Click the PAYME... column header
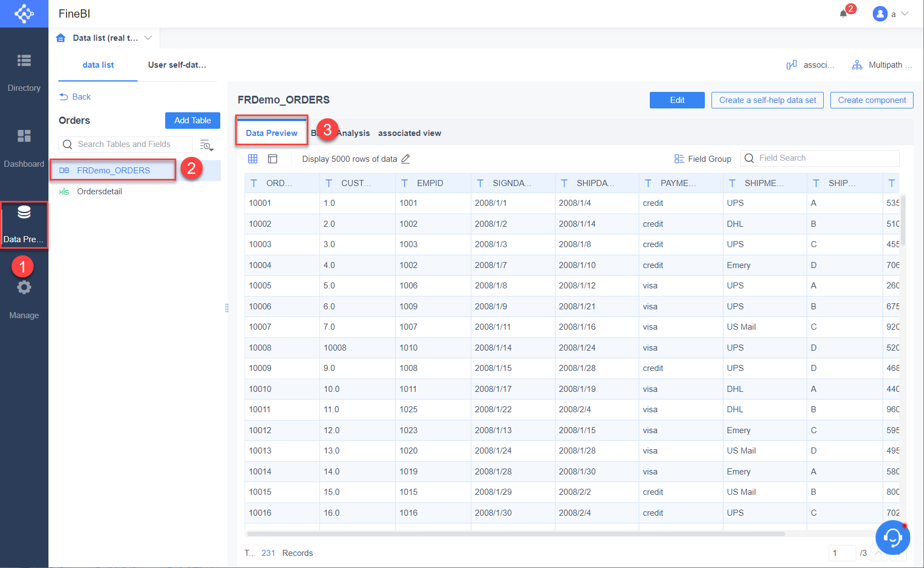Image resolution: width=924 pixels, height=568 pixels. [681, 183]
